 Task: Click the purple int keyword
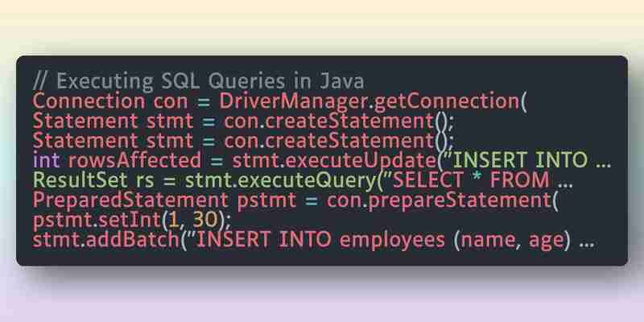pyautogui.click(x=47, y=159)
